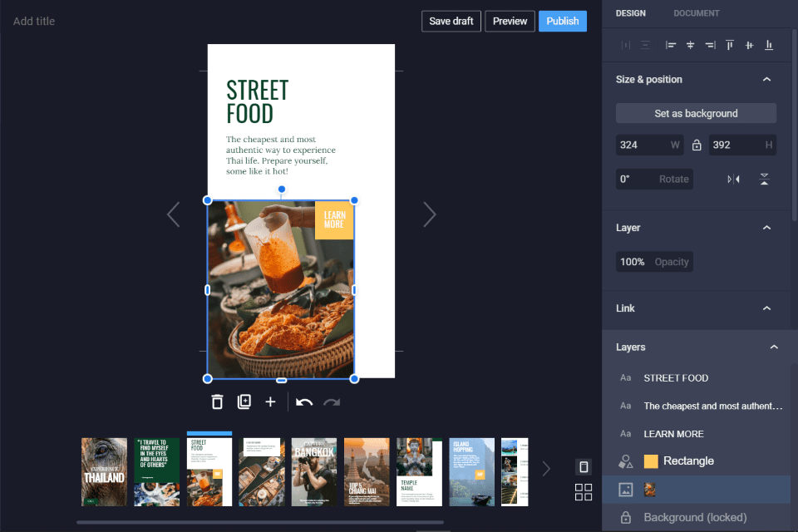Duplicate the selected element
Image resolution: width=798 pixels, height=532 pixels.
(x=244, y=402)
